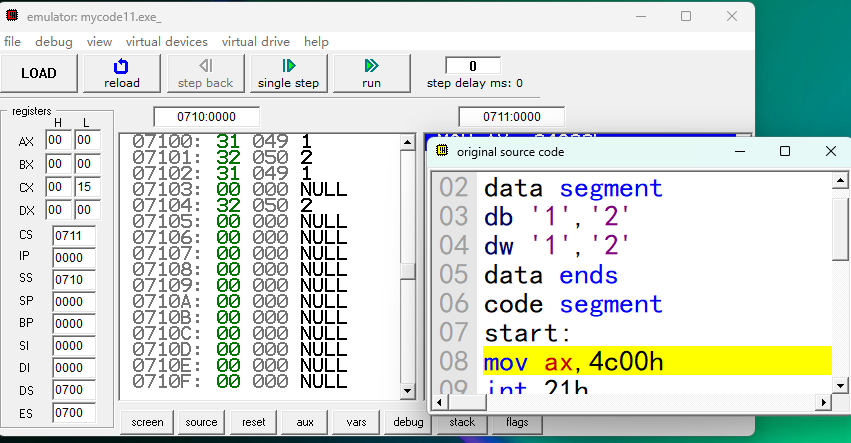Click the source button
The width and height of the screenshot is (851, 443).
(201, 422)
